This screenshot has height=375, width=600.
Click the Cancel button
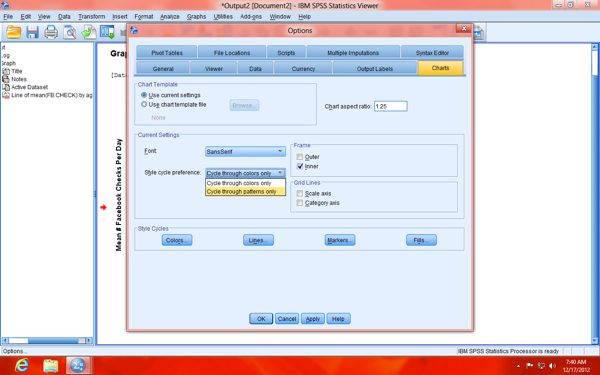287,319
